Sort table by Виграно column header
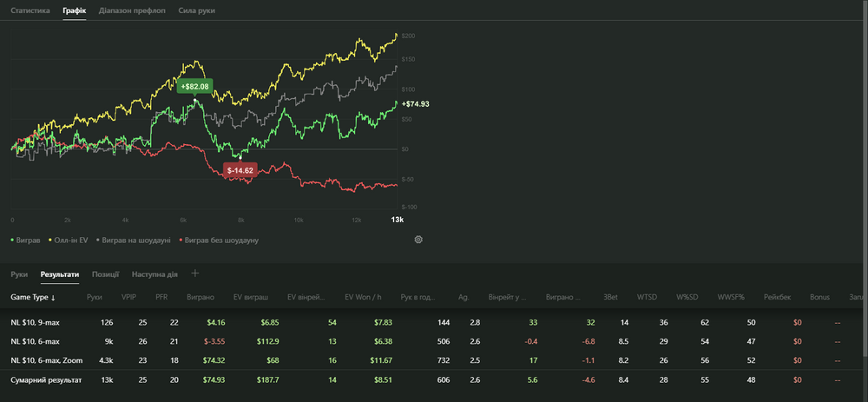Screen dimensions: 868x402 tap(201, 298)
